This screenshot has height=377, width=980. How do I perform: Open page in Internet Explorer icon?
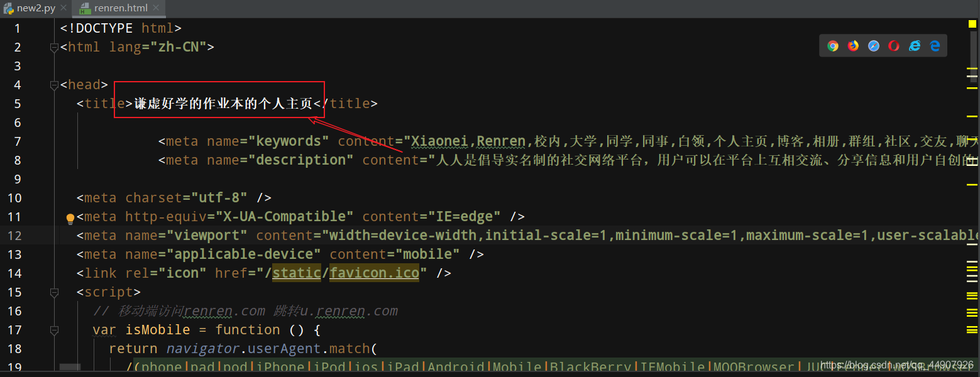pos(915,46)
